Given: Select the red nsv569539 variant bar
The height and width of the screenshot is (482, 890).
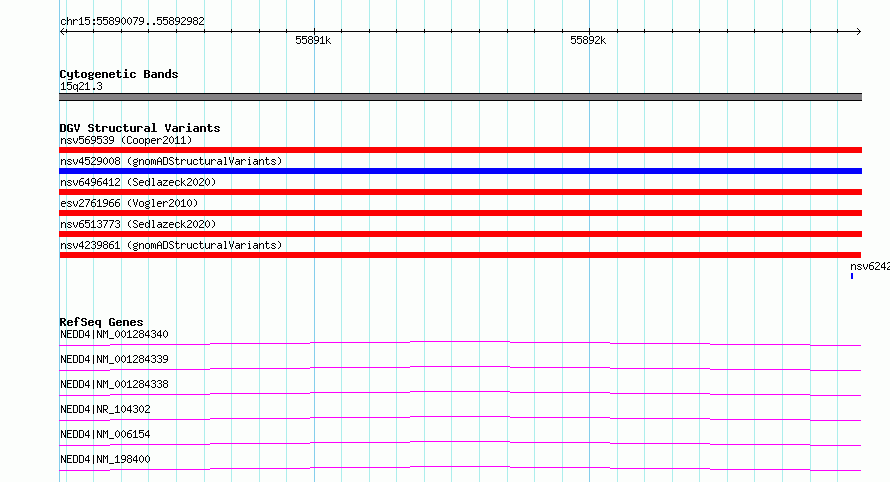Looking at the screenshot, I should 460,150.
